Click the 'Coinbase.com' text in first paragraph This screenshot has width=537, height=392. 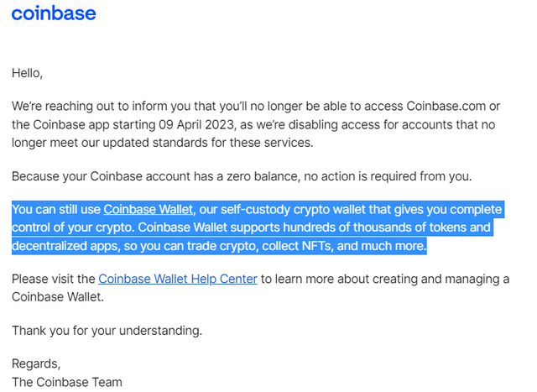tap(446, 107)
